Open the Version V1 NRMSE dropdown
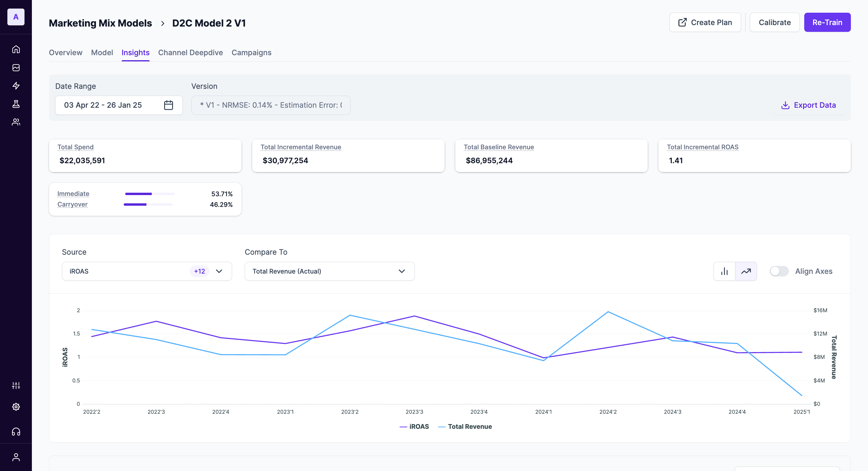 (270, 105)
